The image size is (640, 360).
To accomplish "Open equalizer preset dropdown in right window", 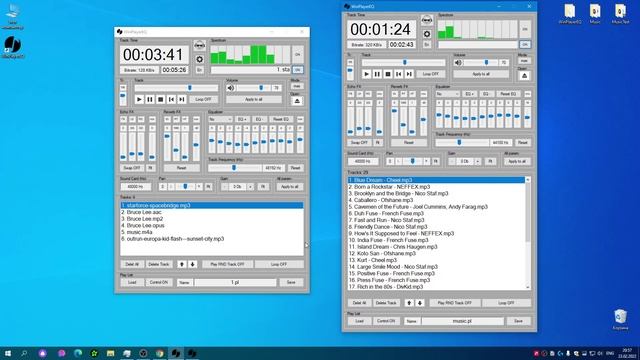I will (x=448, y=94).
